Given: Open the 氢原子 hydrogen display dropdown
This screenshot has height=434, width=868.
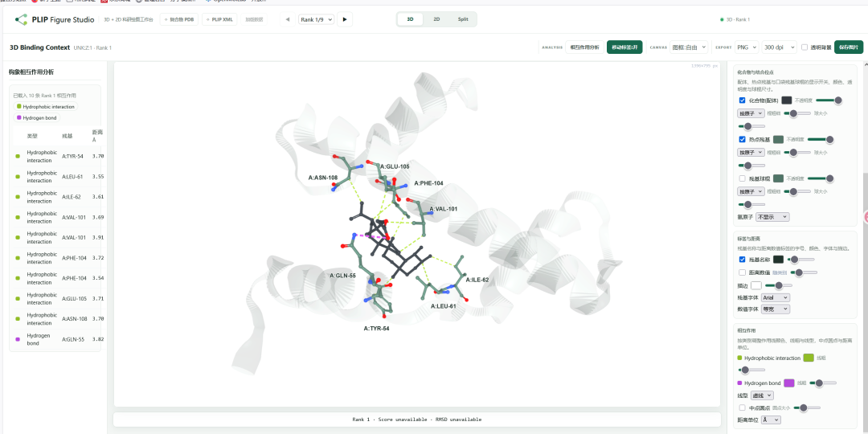Looking at the screenshot, I should pyautogui.click(x=773, y=217).
